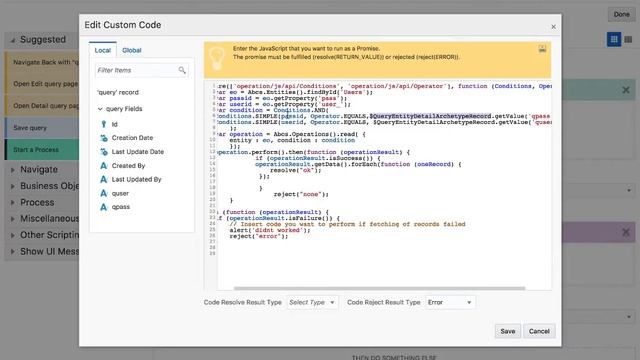
Task: Expand the Miscellaneous section
Action: (13, 219)
